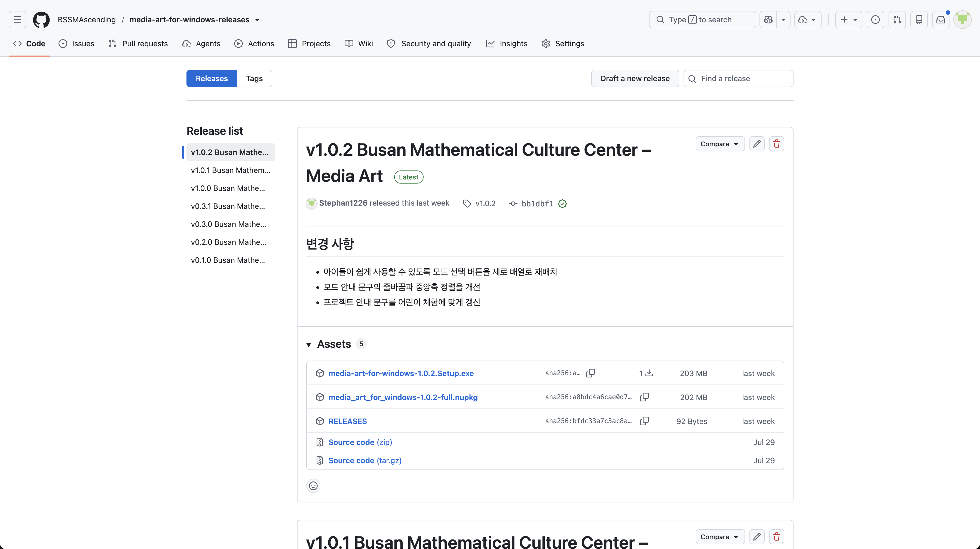Edit the v1.0.1 release pencil icon

757,537
